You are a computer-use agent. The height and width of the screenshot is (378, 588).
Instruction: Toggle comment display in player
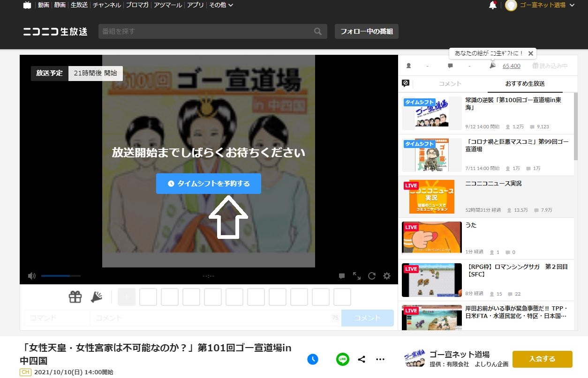click(x=342, y=276)
